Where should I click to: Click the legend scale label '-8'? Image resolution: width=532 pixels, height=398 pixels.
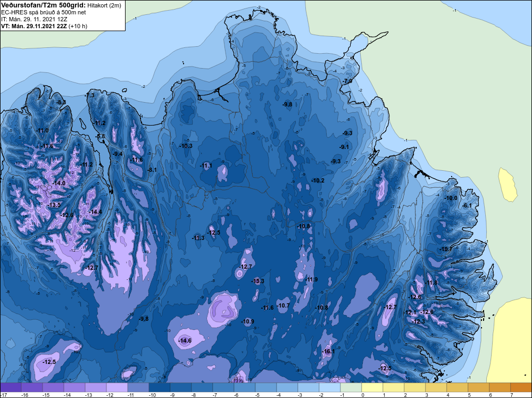[x=195, y=395]
